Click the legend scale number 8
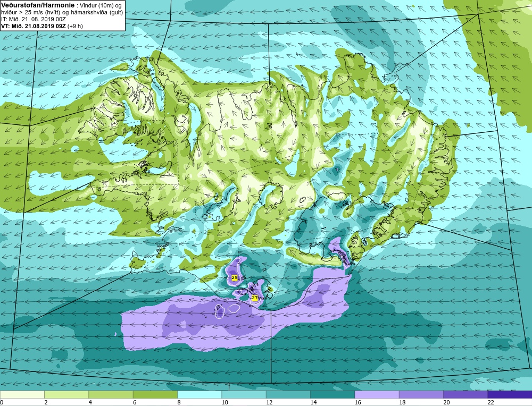The image size is (532, 406). 179,402
